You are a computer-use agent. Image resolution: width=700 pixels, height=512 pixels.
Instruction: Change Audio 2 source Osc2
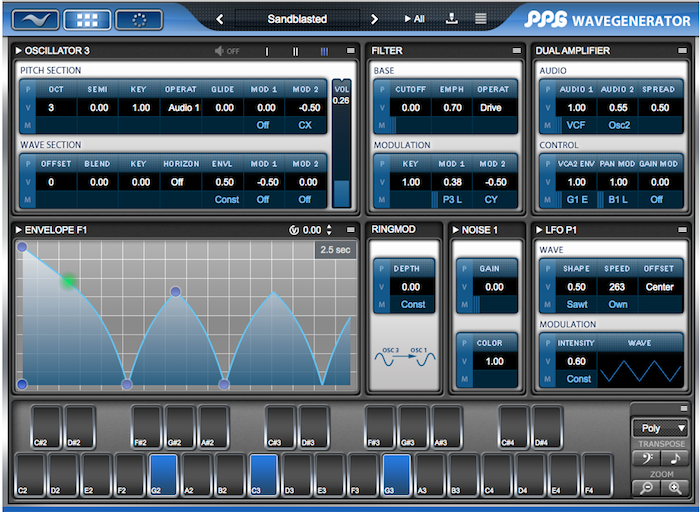pyautogui.click(x=618, y=125)
